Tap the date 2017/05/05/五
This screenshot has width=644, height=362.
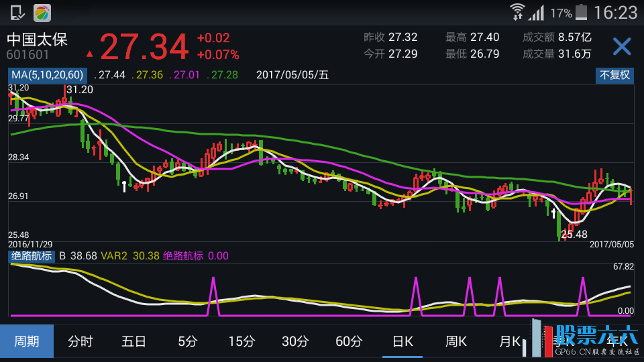(292, 75)
